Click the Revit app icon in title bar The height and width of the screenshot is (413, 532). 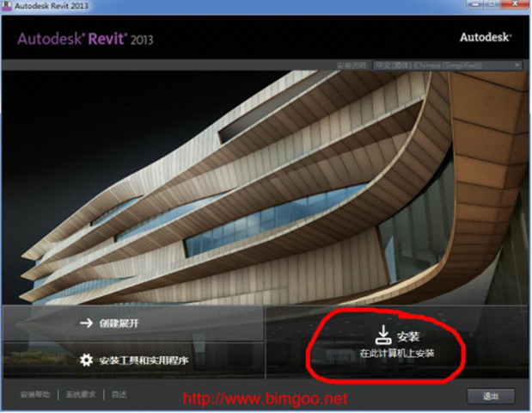coord(7,5)
